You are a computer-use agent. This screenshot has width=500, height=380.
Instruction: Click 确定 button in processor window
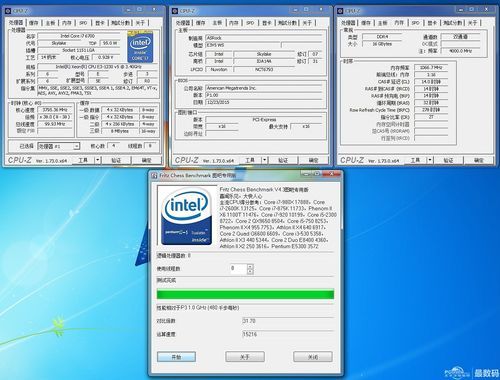click(147, 160)
